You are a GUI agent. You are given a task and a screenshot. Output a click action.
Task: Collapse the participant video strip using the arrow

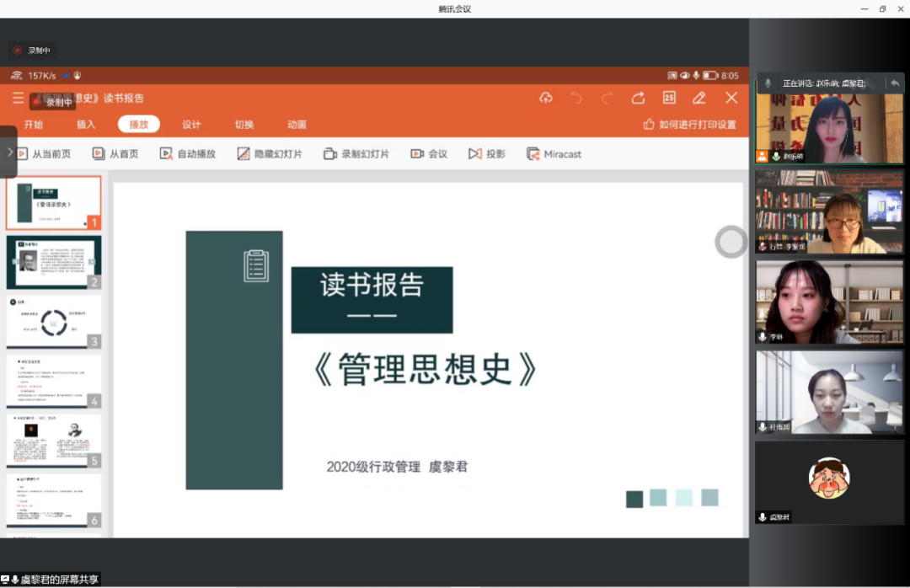click(895, 83)
